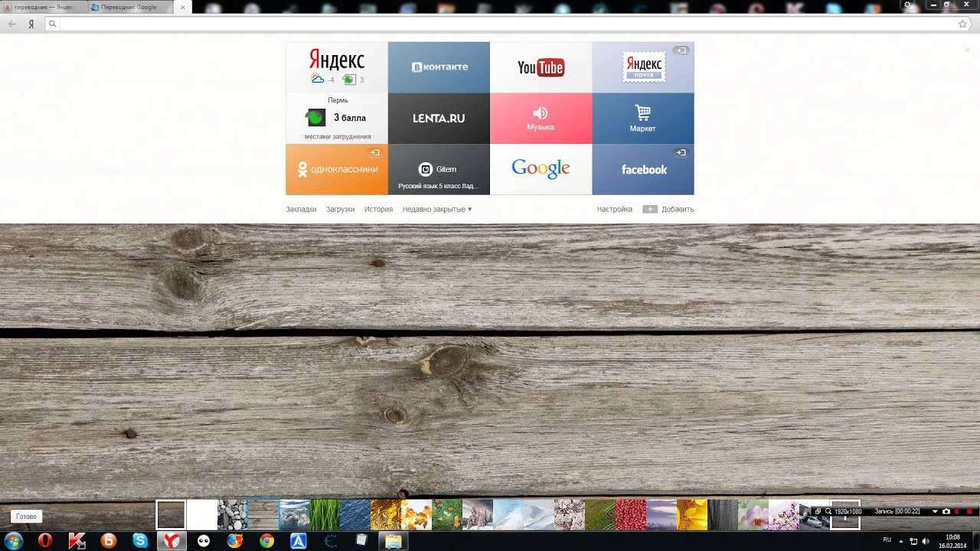Open the Маркет tile
Screen dimensions: 980x551
tap(643, 119)
